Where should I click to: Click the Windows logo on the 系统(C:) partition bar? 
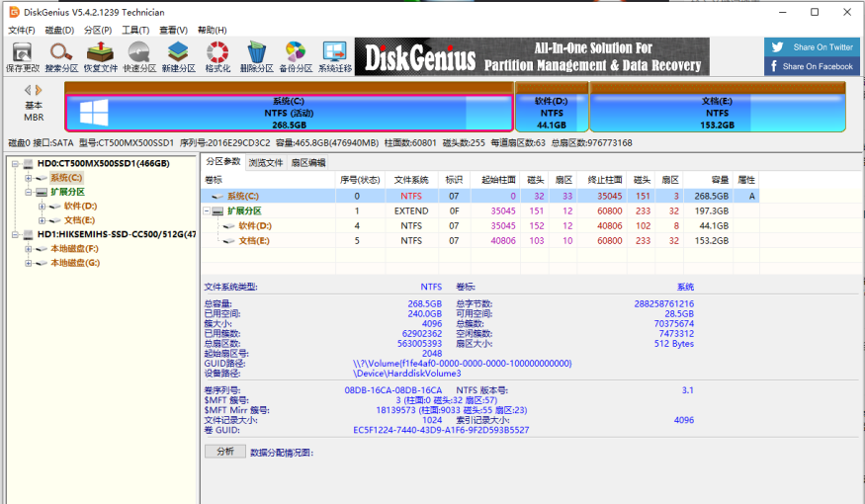94,113
